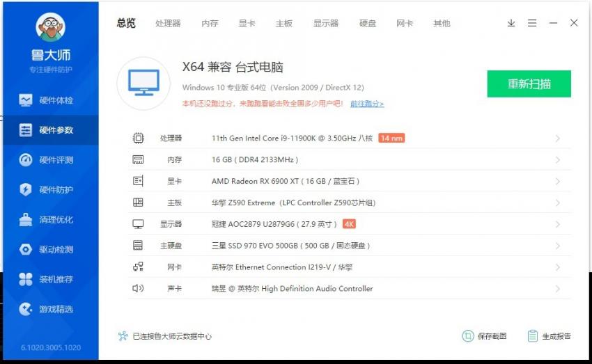Click the 4K badge on monitor row
The width and height of the screenshot is (592, 364).
pyautogui.click(x=349, y=224)
